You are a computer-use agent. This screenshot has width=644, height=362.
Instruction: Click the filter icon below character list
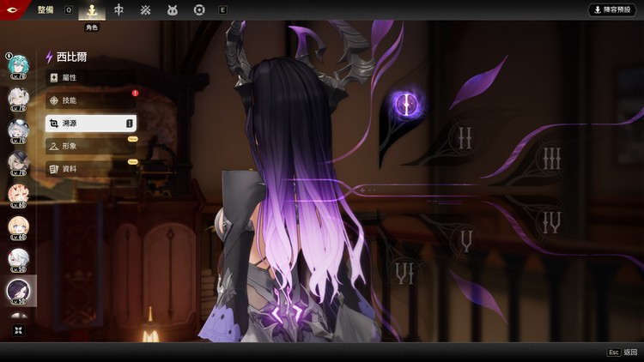pos(18,330)
